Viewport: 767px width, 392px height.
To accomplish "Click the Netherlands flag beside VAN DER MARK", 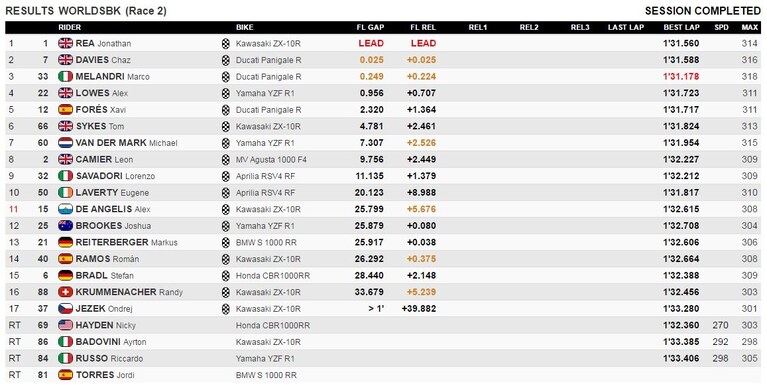I will (x=65, y=143).
